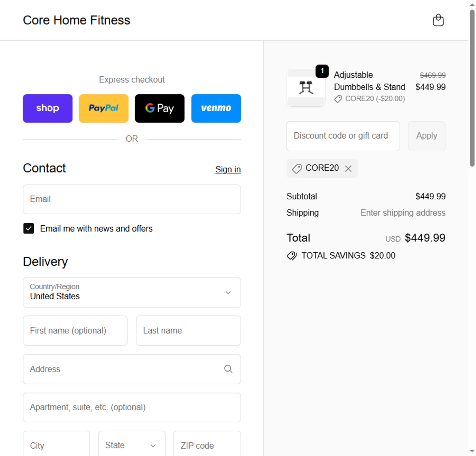The width and height of the screenshot is (476, 456).
Task: Open the shopping bag cart icon
Action: [438, 20]
